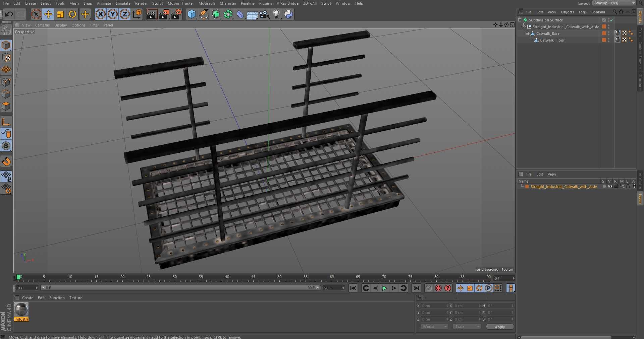
Task: Open the Scale mode dropdown
Action: [x=467, y=327]
